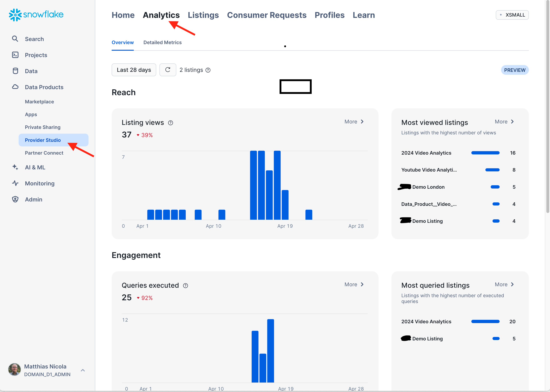Go to the Listings top tab
Viewport: 550px width, 392px height.
coord(203,15)
